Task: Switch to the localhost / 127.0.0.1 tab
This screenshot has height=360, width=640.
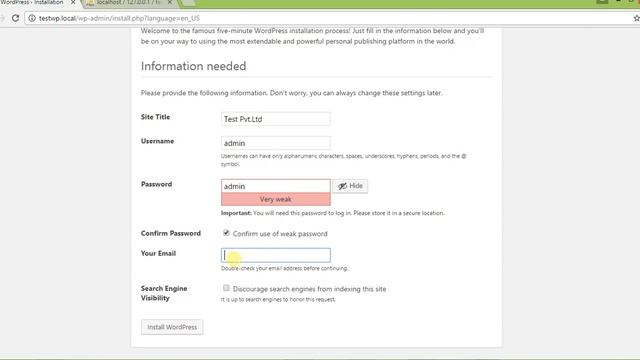Action: 129,2
